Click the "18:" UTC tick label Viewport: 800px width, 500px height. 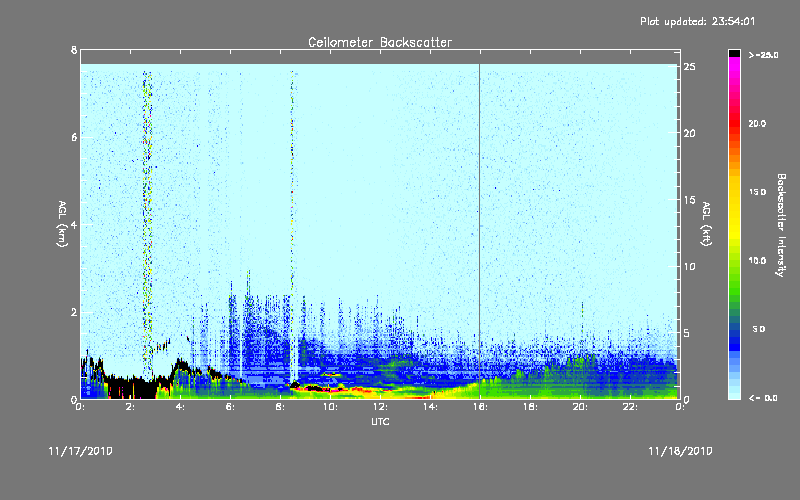click(x=531, y=407)
